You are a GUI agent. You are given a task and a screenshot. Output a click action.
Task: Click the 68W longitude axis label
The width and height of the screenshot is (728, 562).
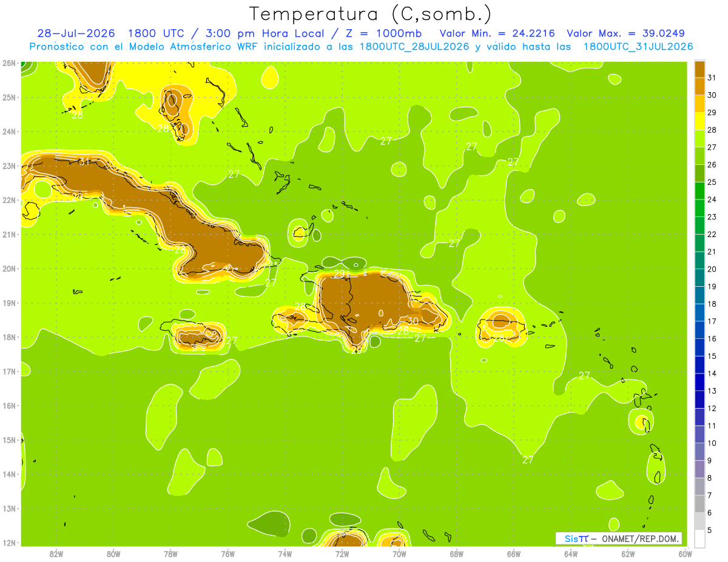457,554
